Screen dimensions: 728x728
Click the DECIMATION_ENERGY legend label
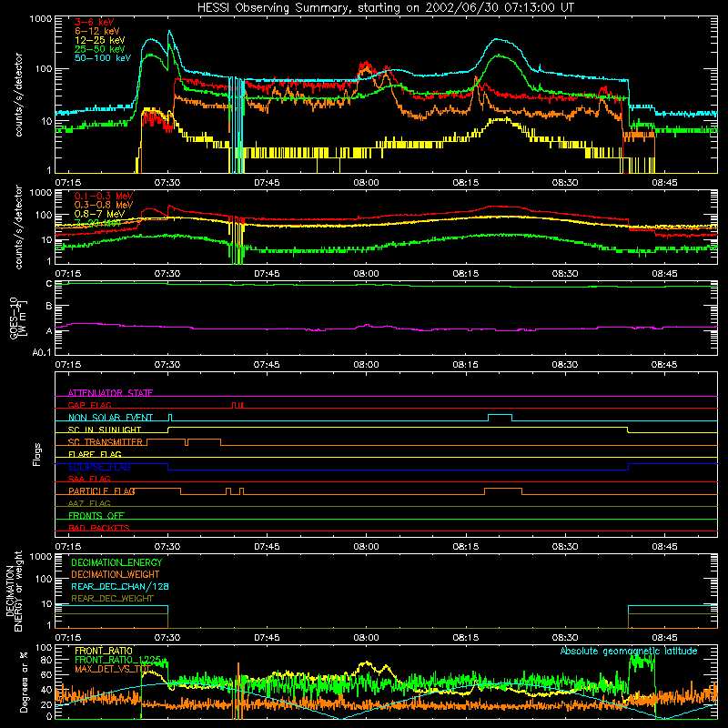click(116, 562)
